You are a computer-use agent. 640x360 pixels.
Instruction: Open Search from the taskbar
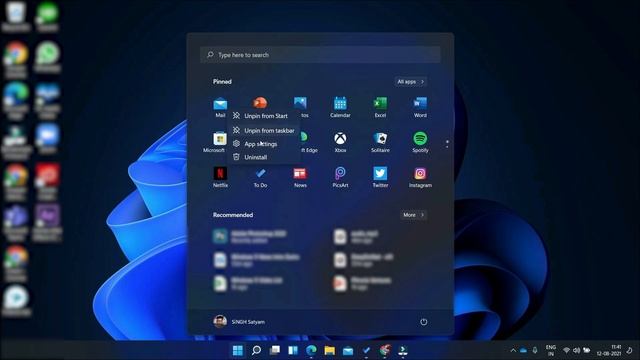pyautogui.click(x=256, y=350)
